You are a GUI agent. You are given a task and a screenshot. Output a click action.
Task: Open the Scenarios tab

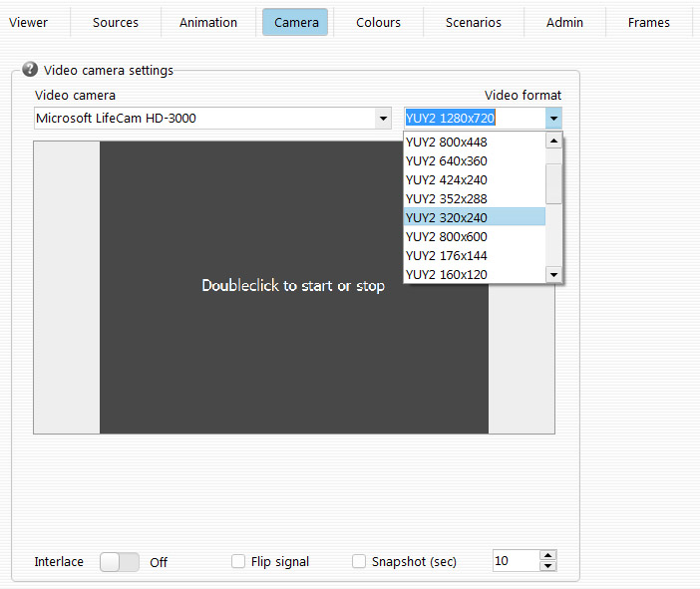click(474, 22)
